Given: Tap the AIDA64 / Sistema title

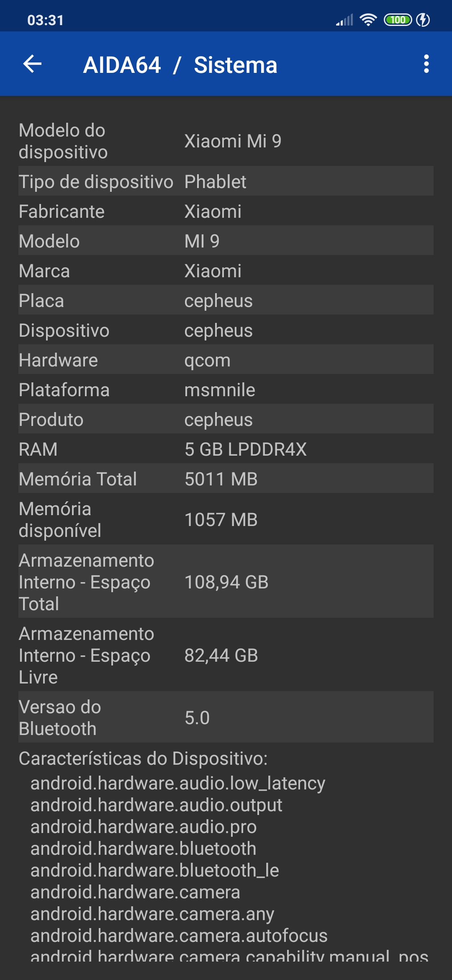Looking at the screenshot, I should click(x=180, y=65).
